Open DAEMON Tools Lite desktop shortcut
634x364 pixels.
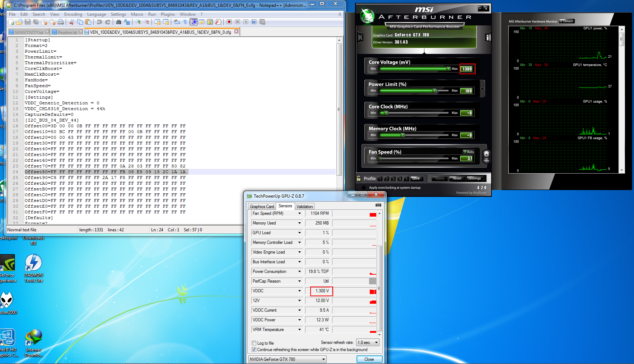pos(33,268)
